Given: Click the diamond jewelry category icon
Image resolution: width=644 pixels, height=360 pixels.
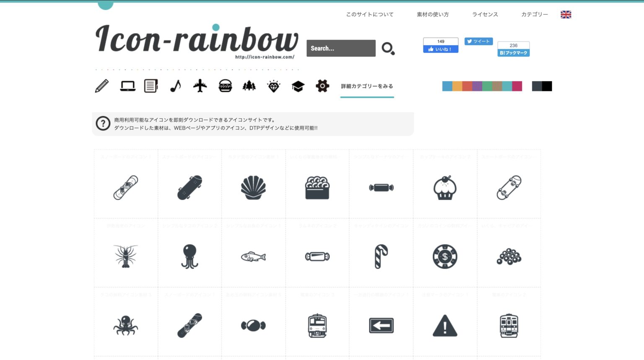Looking at the screenshot, I should [273, 85].
